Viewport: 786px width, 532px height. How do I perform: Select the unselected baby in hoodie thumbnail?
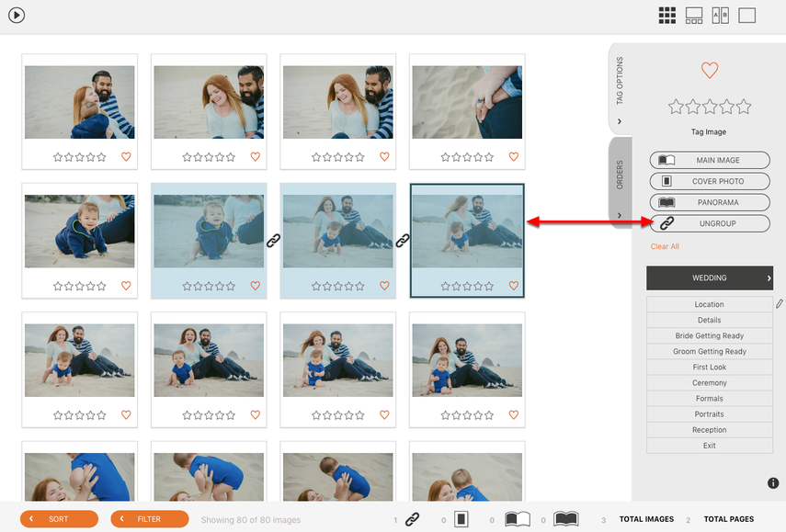click(x=80, y=231)
